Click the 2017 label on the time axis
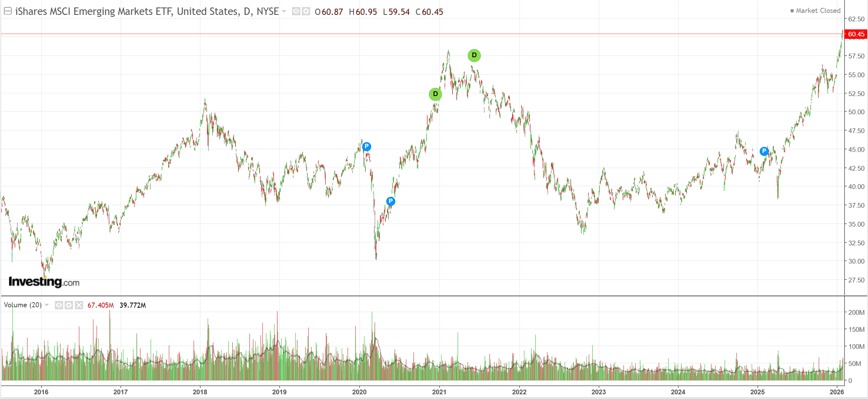Viewport: 868px width, 399px height. (120, 392)
